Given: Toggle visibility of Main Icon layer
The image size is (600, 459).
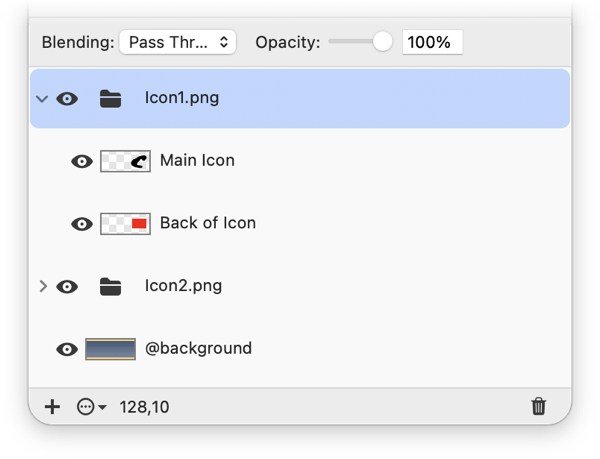Looking at the screenshot, I should pyautogui.click(x=82, y=161).
